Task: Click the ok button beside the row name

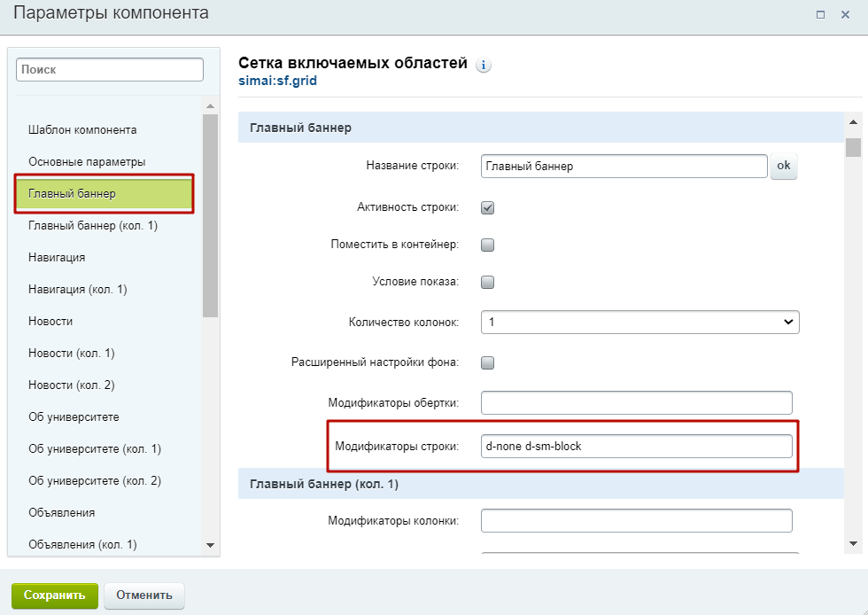Action: pyautogui.click(x=783, y=167)
